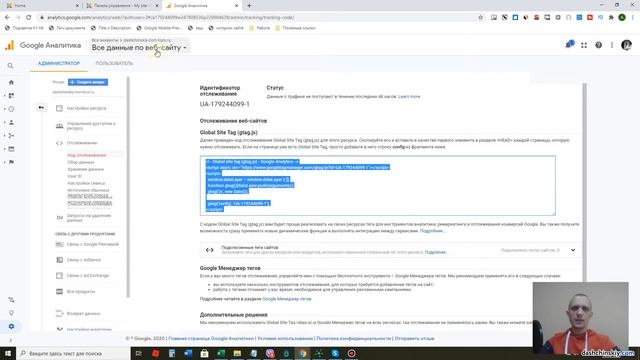Open the Attribution icon near sidebar bottom

tap(11, 300)
